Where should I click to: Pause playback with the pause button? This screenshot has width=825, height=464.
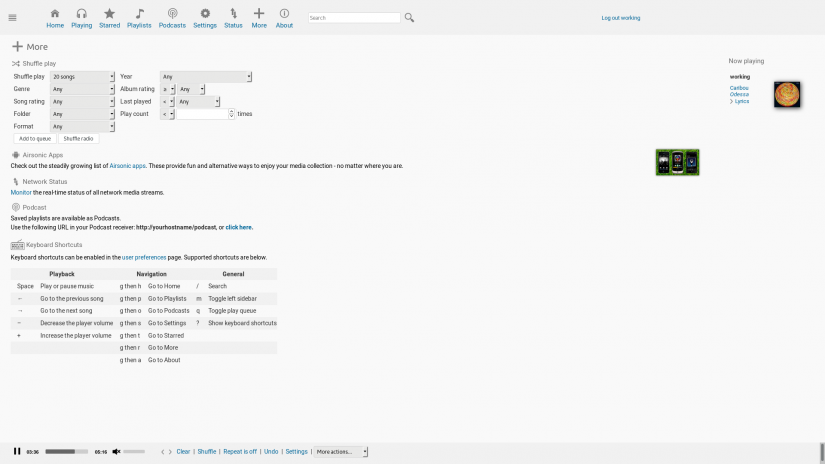[17, 451]
